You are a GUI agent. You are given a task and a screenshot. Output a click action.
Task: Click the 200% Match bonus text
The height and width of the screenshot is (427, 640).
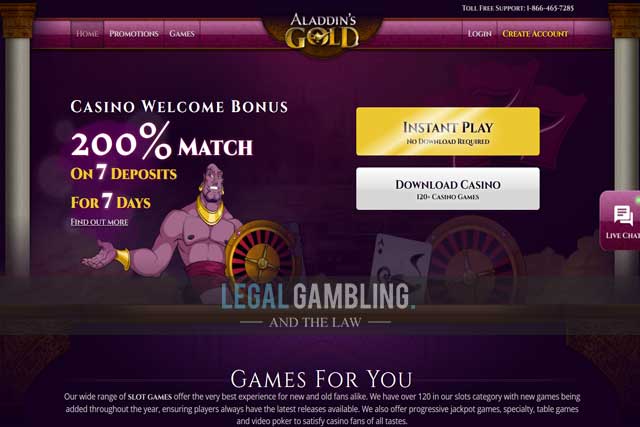click(x=162, y=141)
